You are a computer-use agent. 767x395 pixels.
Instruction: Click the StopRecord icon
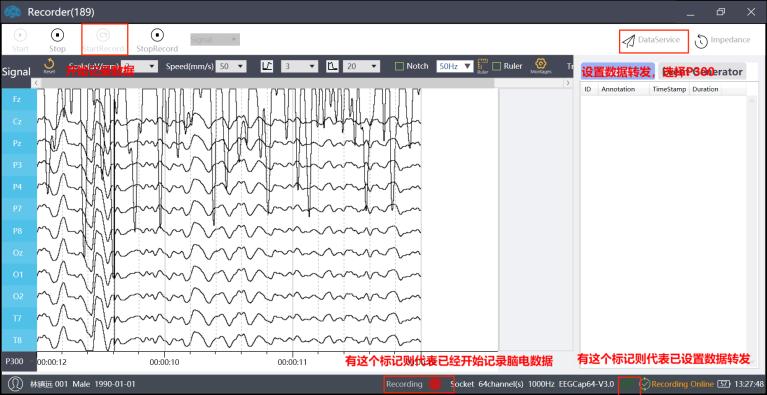tap(157, 35)
